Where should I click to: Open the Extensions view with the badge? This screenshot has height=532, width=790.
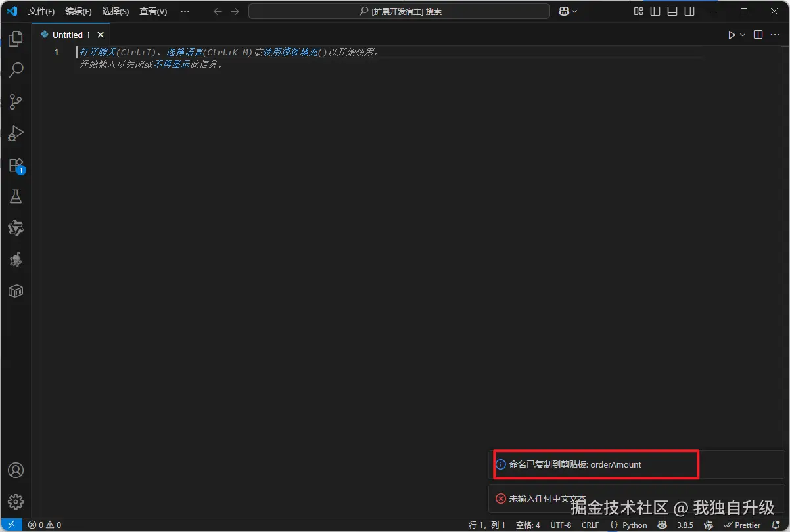point(16,165)
